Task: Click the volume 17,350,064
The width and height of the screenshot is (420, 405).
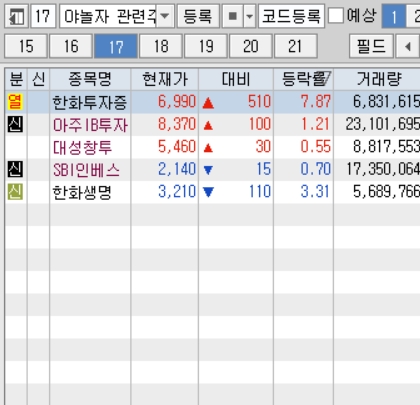Action: click(383, 169)
